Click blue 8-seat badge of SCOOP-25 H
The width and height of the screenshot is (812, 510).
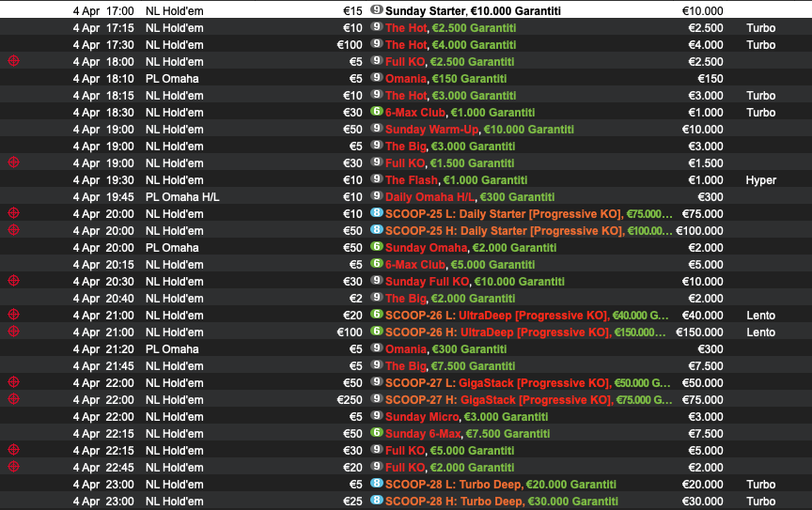(377, 230)
